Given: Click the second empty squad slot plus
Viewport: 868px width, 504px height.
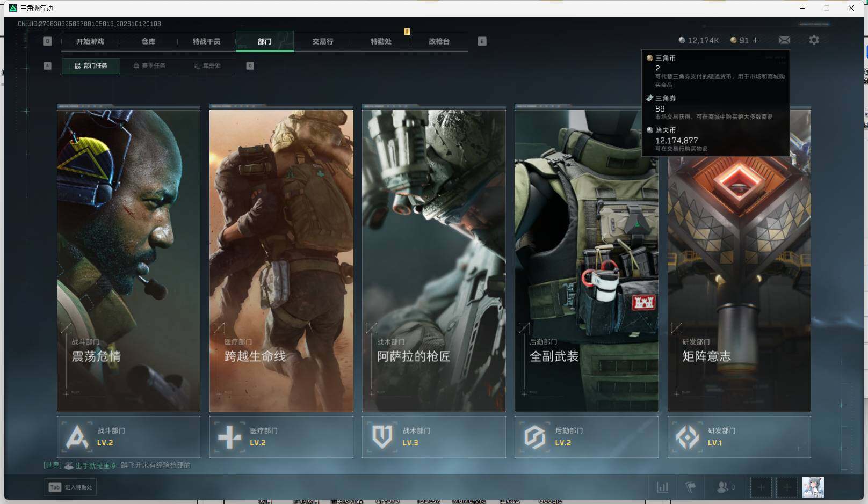Looking at the screenshot, I should (786, 487).
